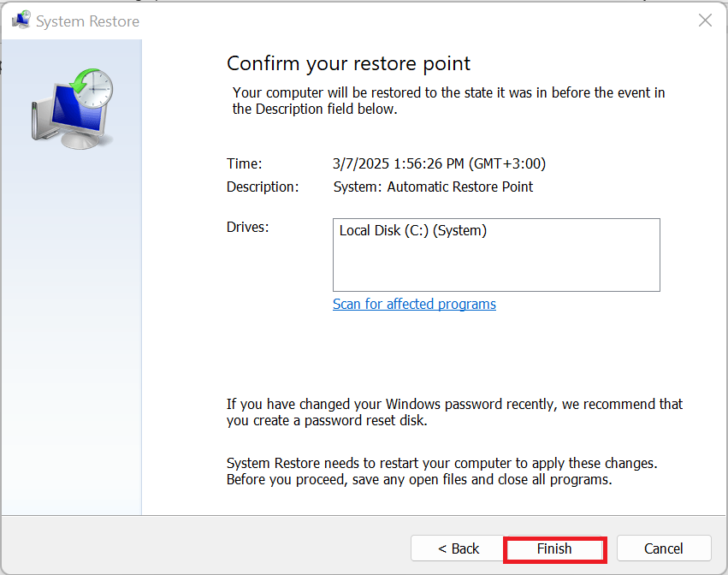Click the Drives label
This screenshot has width=728, height=575.
point(248,227)
